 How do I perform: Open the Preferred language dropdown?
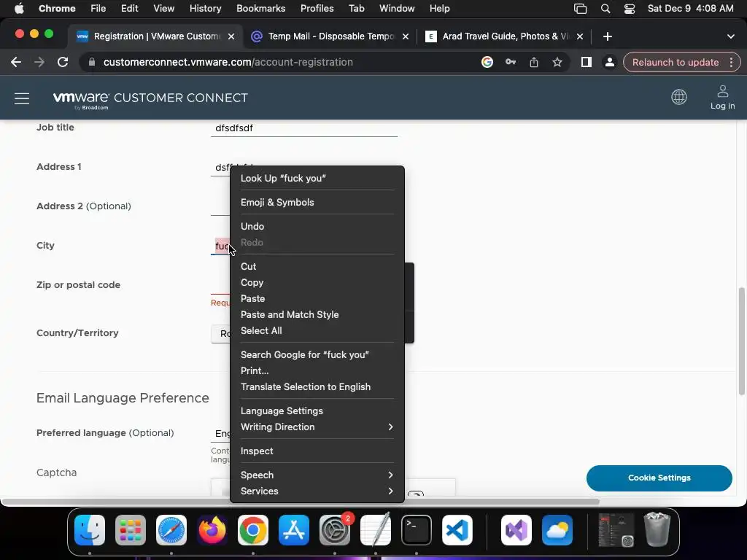pyautogui.click(x=220, y=433)
